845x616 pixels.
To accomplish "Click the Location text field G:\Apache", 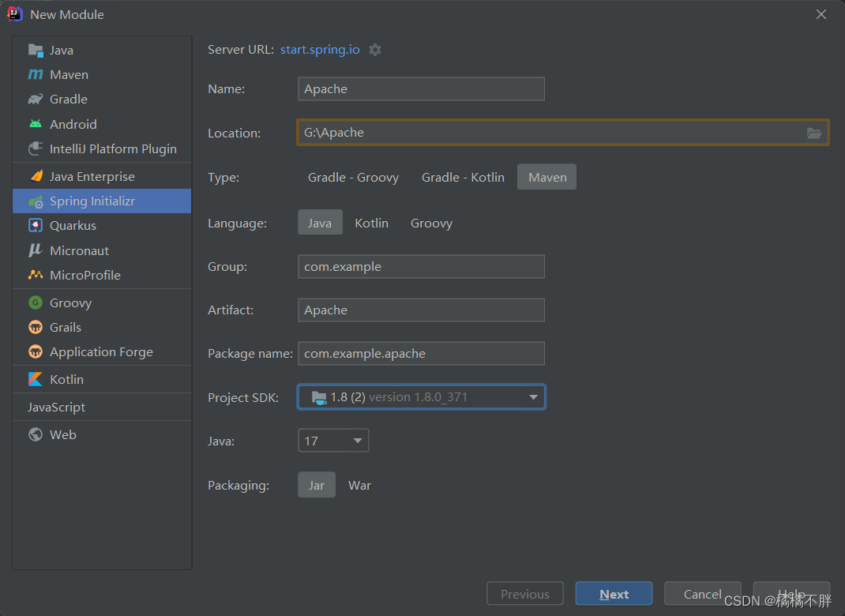I will coord(562,133).
